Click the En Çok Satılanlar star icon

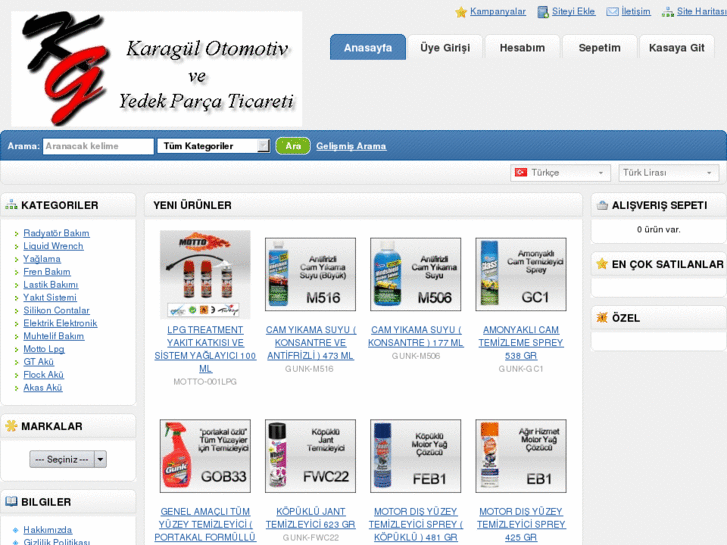[x=602, y=264]
